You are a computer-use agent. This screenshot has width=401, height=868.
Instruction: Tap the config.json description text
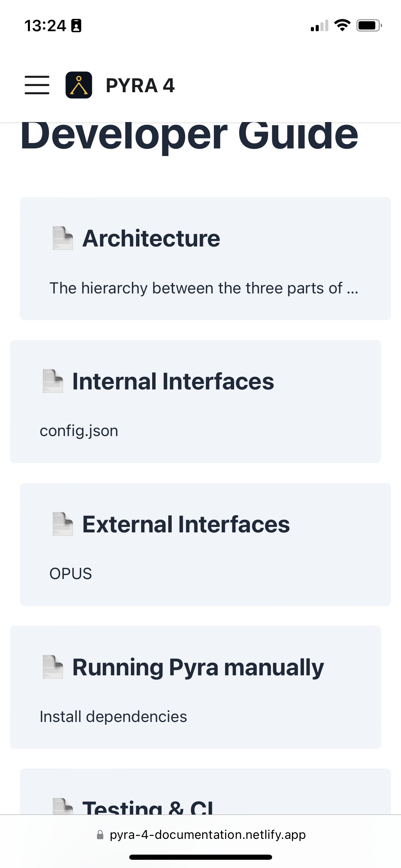pyautogui.click(x=78, y=431)
